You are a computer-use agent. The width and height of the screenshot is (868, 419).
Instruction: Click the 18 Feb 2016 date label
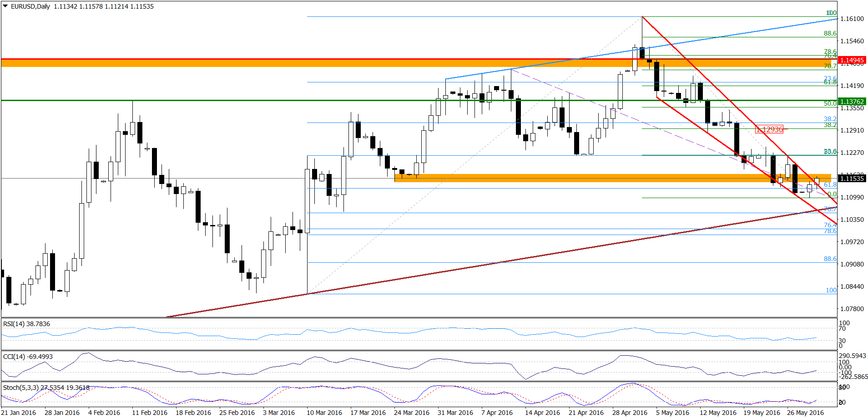click(x=193, y=413)
